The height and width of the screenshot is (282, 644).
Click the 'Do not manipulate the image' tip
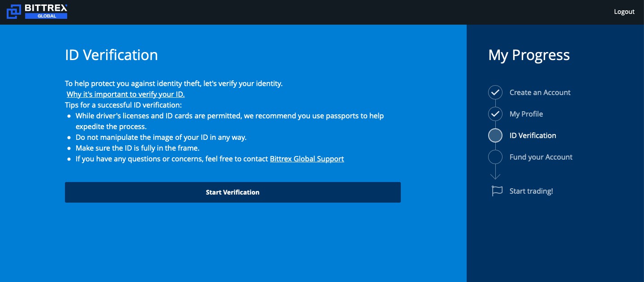point(161,137)
